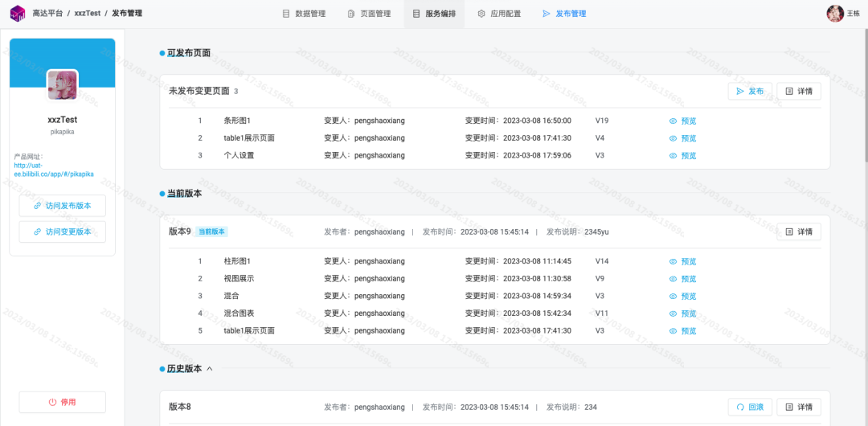The height and width of the screenshot is (426, 868).
Task: Select the 发布管理 tab
Action: (x=564, y=14)
